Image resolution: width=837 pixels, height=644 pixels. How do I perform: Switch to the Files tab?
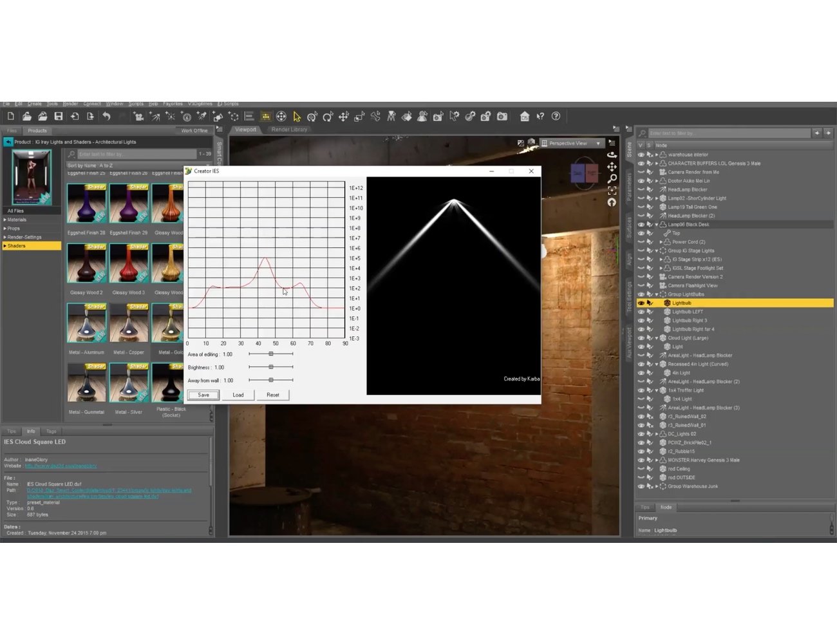[12, 130]
